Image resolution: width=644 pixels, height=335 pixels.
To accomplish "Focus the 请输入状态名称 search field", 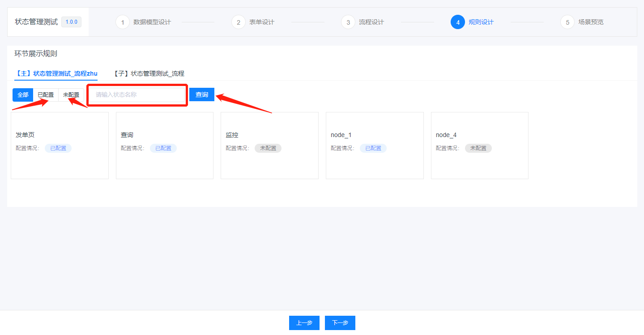I will pyautogui.click(x=137, y=95).
